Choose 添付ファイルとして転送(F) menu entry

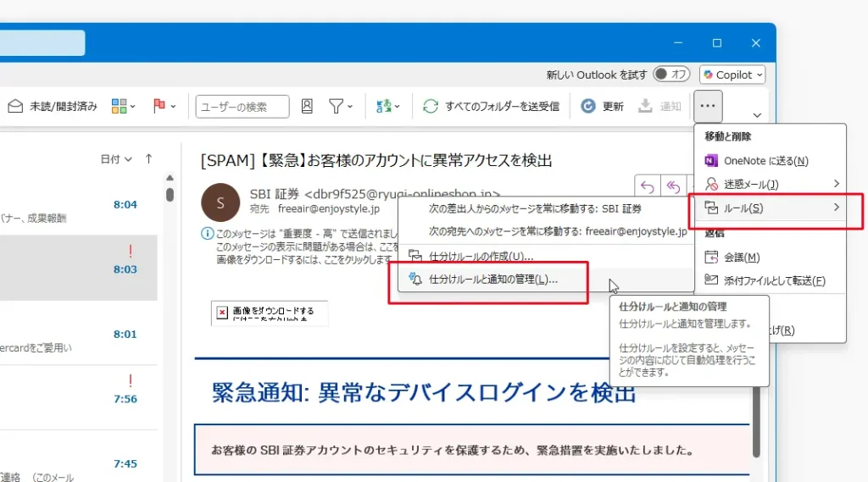770,280
